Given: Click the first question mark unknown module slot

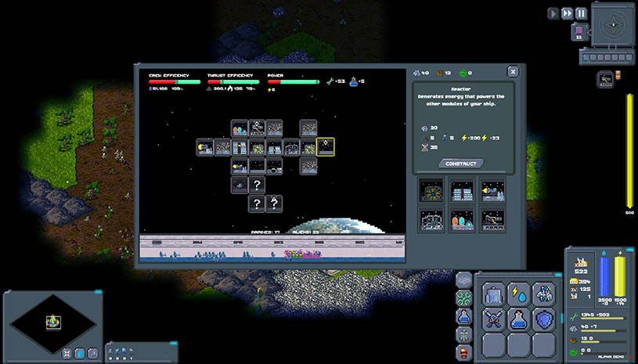Looking at the screenshot, I should click(257, 184).
